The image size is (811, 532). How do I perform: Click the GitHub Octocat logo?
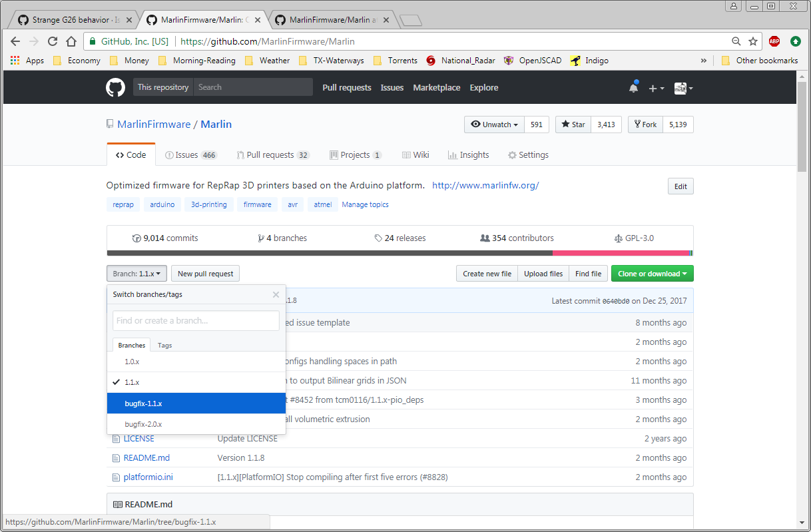click(115, 87)
